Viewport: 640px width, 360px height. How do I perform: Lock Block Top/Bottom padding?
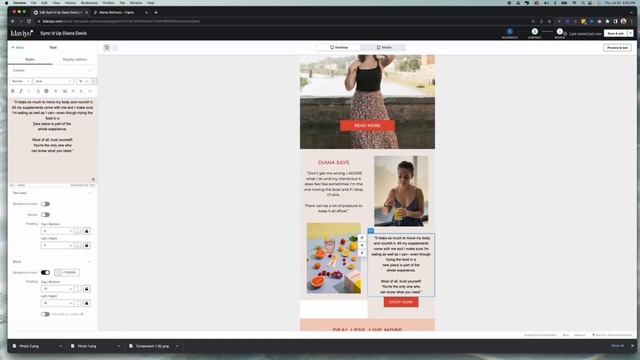click(x=87, y=289)
